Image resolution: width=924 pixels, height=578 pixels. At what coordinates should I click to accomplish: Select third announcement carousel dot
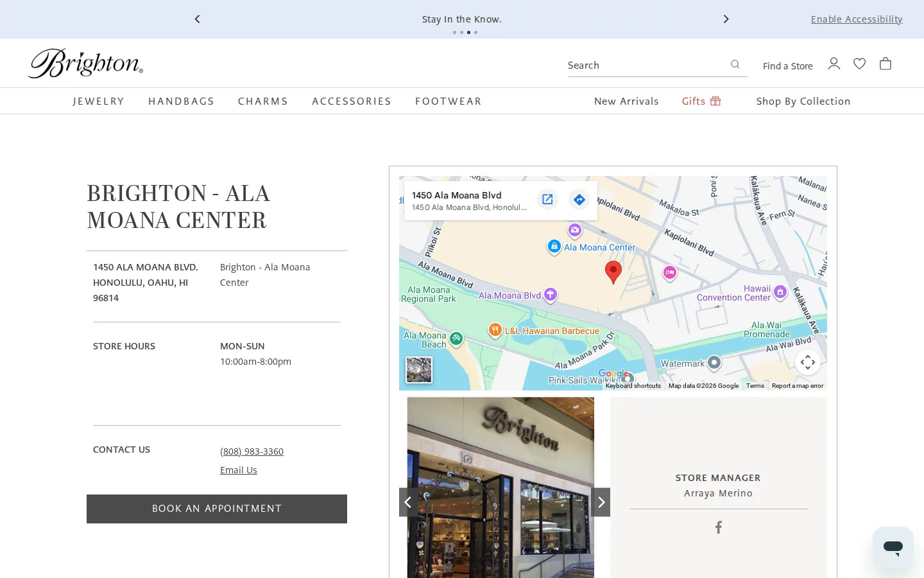[468, 32]
